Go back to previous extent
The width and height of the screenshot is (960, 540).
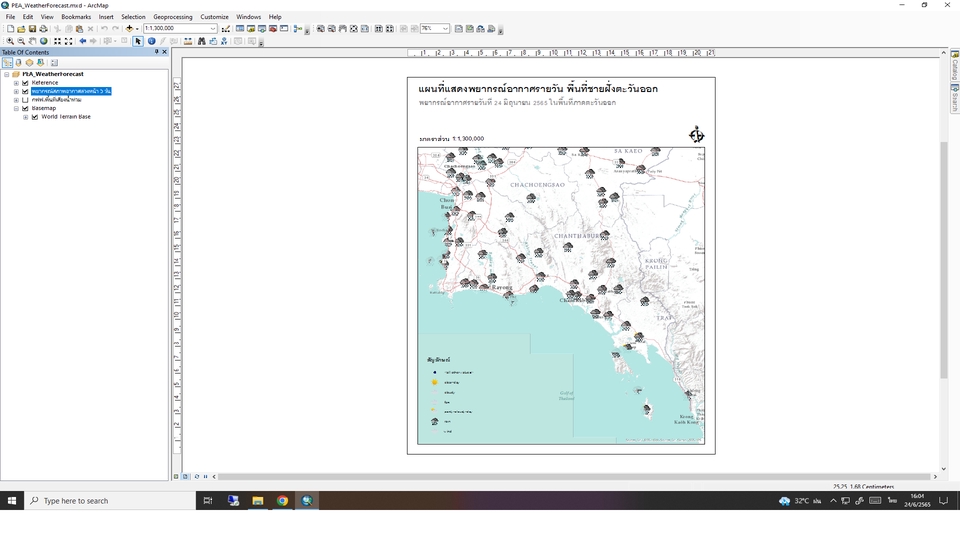(x=83, y=41)
